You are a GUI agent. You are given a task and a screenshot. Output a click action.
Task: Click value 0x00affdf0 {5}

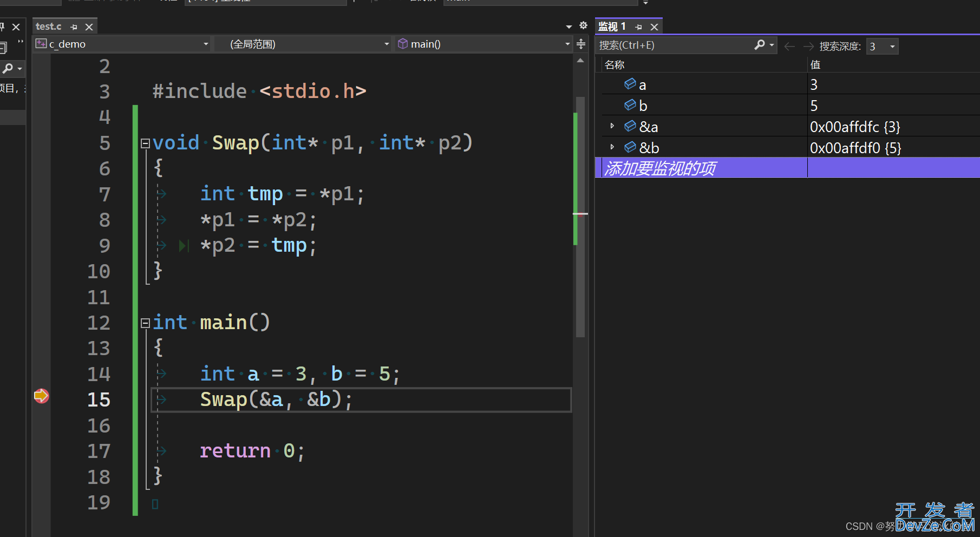[855, 148]
